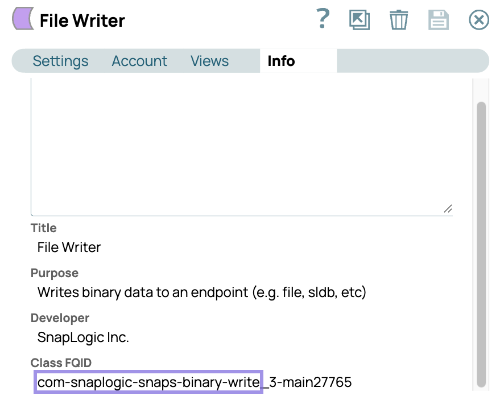Click the active Info tab

point(282,61)
